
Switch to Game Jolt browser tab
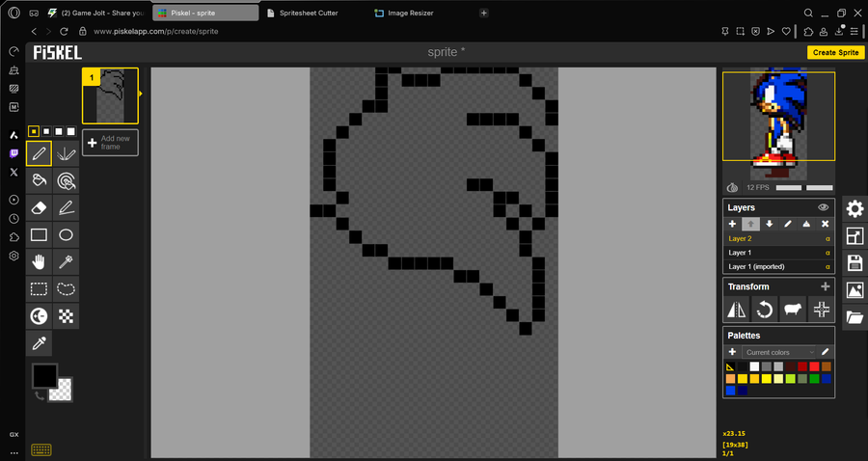tap(96, 13)
